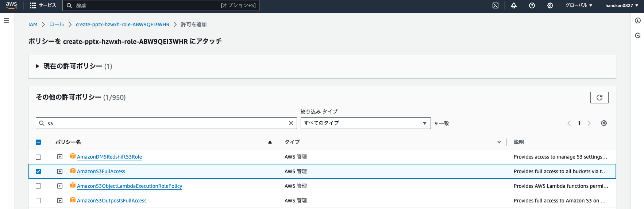The width and height of the screenshot is (644, 209).
Task: Click the ポリシー名 column header
Action: pyautogui.click(x=68, y=142)
